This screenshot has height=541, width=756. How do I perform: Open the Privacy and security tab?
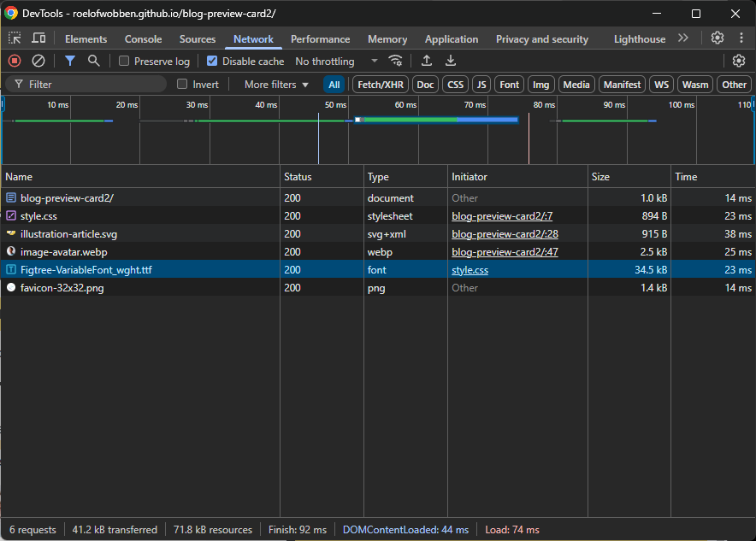542,39
